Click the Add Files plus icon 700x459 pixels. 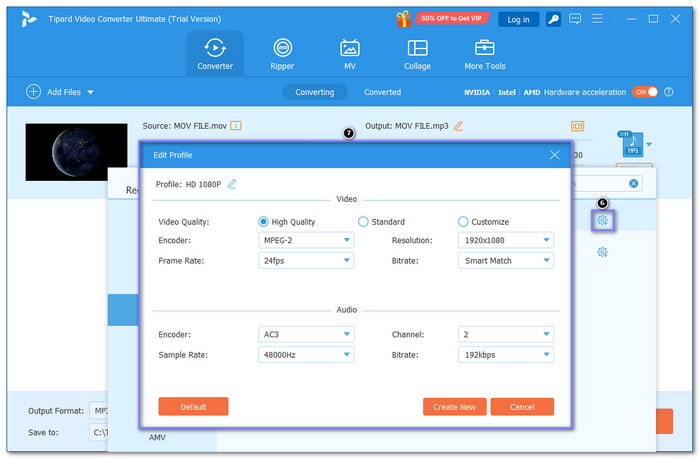click(x=33, y=92)
